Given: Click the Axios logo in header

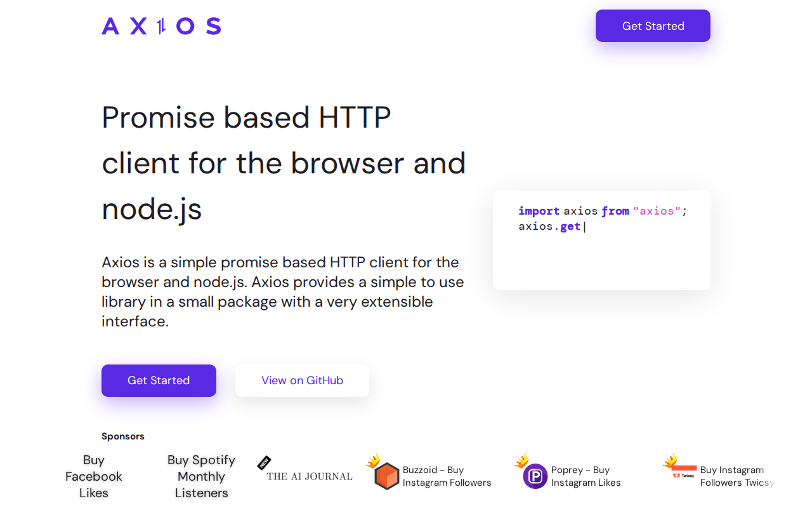Looking at the screenshot, I should pyautogui.click(x=161, y=26).
